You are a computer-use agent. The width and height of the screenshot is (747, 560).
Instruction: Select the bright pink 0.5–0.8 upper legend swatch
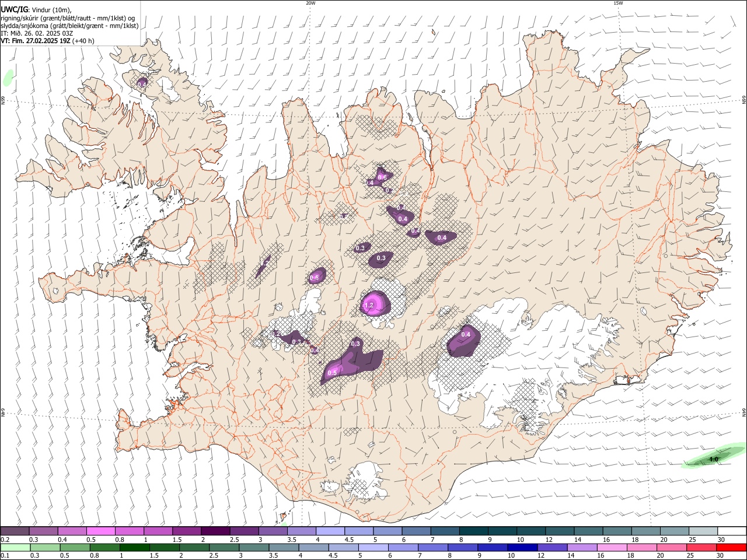pos(101,531)
